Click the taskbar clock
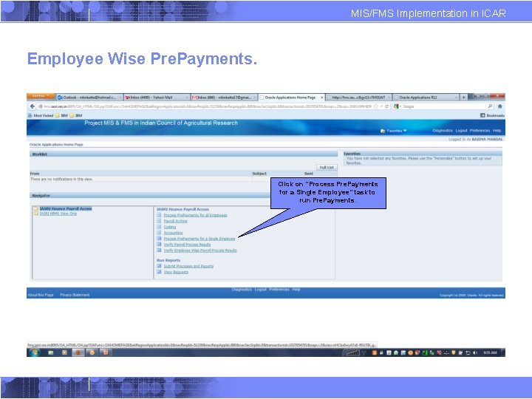This screenshot has width=532, height=399. [490, 353]
